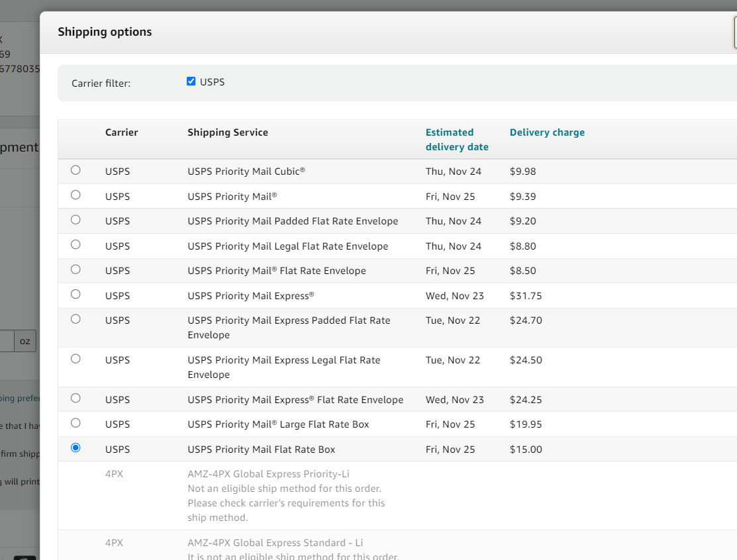Select USPS Priority Mail Padded Flat Rate Envelope

[75, 220]
